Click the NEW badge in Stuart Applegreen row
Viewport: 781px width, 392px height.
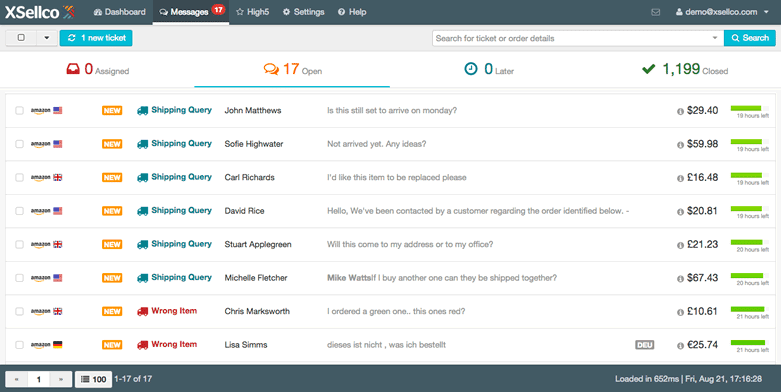(112, 245)
